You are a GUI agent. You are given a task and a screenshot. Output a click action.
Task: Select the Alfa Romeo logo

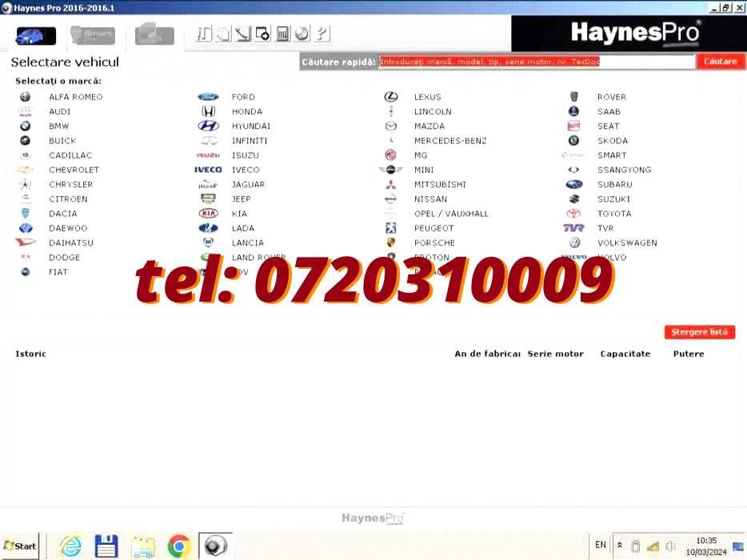[x=26, y=97]
